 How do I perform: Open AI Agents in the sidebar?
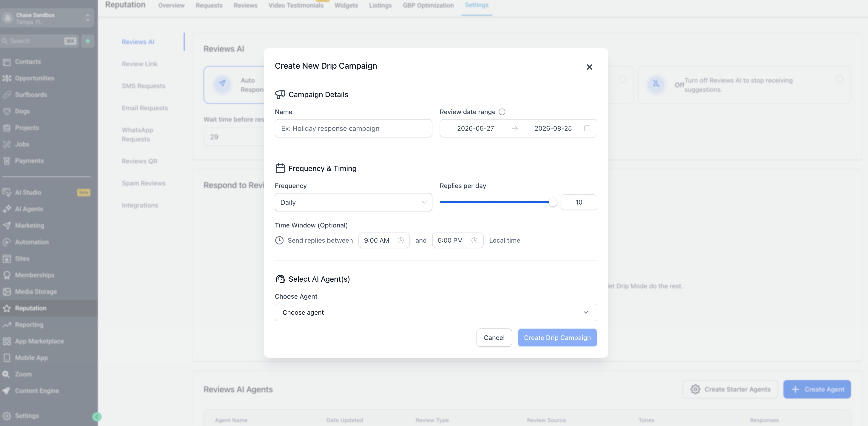pyautogui.click(x=29, y=209)
